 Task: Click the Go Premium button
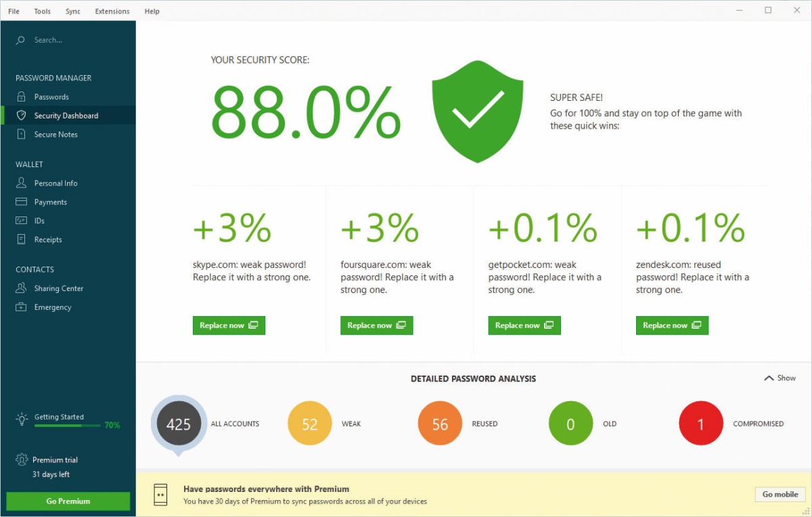pos(68,501)
